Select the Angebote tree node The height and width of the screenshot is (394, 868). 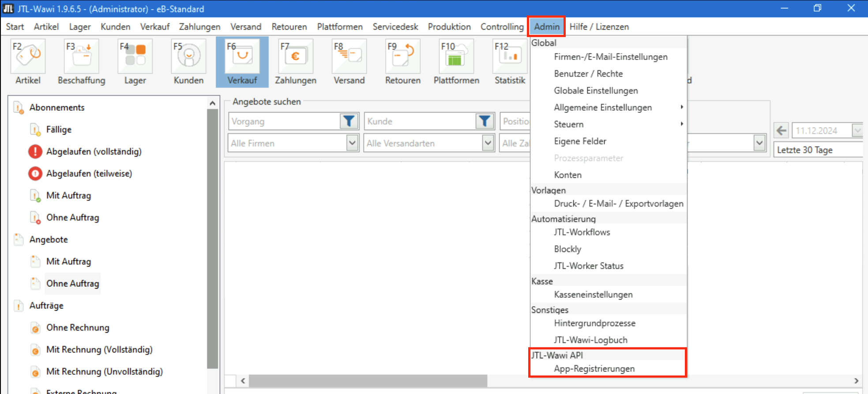(49, 240)
